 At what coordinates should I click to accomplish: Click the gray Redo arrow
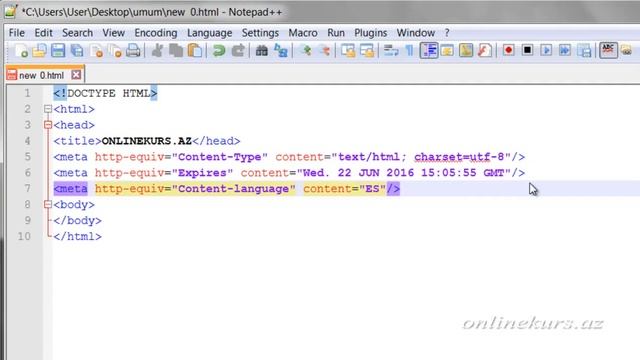(238, 51)
